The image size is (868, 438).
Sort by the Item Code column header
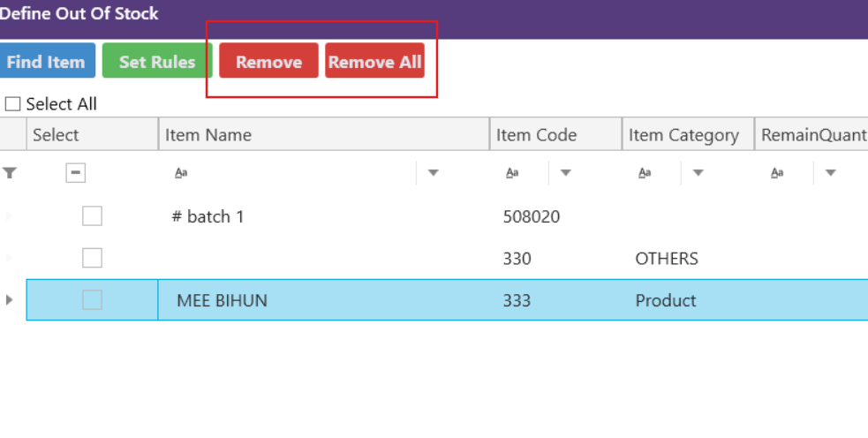555,135
